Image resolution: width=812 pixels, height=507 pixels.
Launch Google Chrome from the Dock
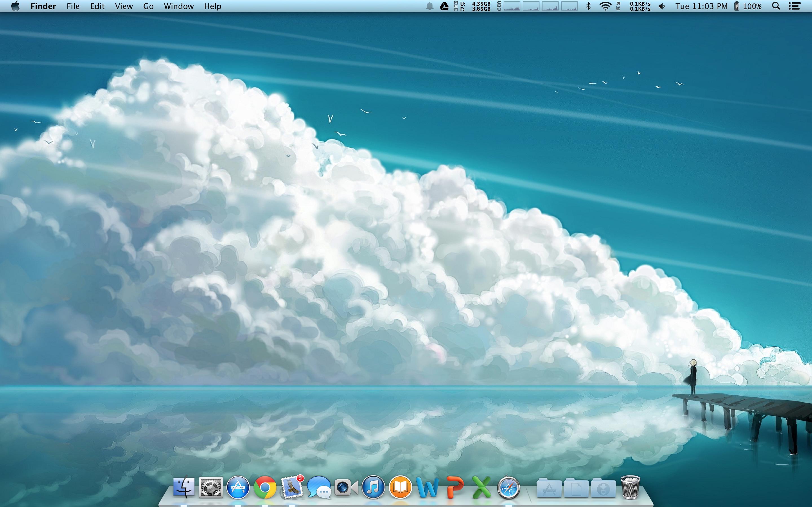click(265, 487)
